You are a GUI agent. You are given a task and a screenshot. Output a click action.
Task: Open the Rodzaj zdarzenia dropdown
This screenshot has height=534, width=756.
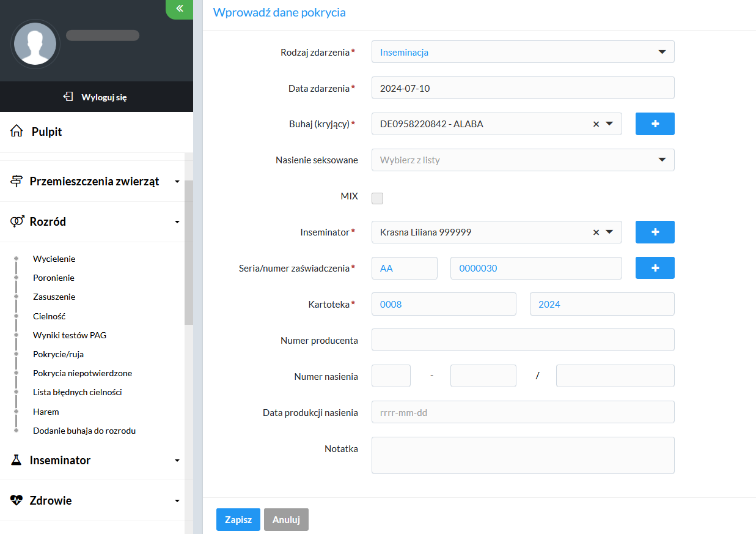(x=523, y=52)
